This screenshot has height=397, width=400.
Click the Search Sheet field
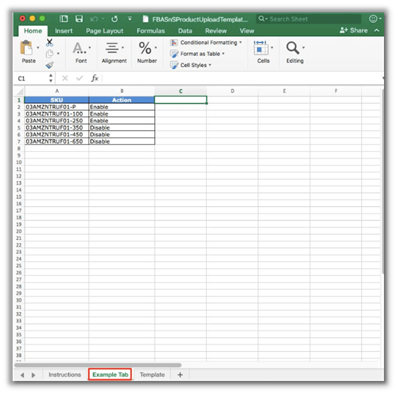309,19
